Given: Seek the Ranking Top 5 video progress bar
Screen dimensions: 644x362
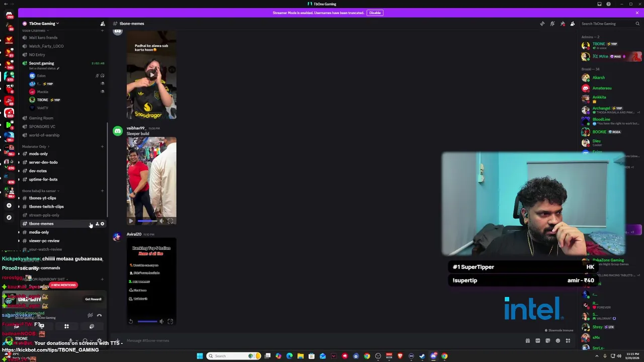Looking at the screenshot, I should pos(147,321).
